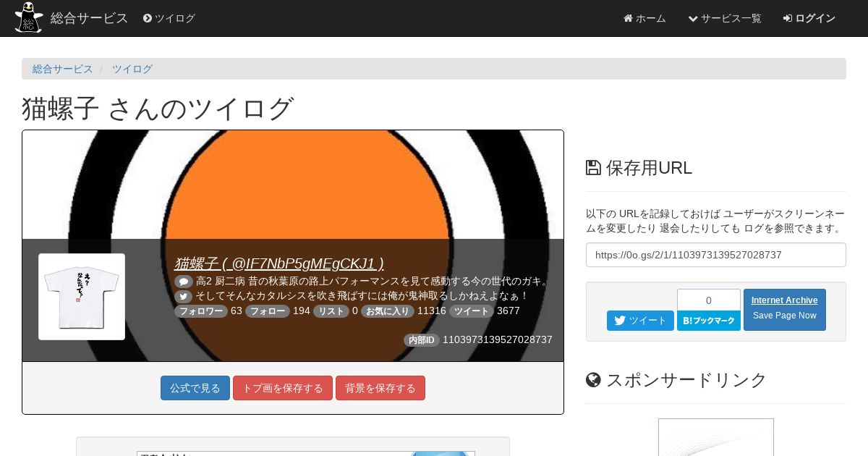Click globe icon beside スポンサードリンク heading
Viewport: 868px width, 456px height.
593,380
